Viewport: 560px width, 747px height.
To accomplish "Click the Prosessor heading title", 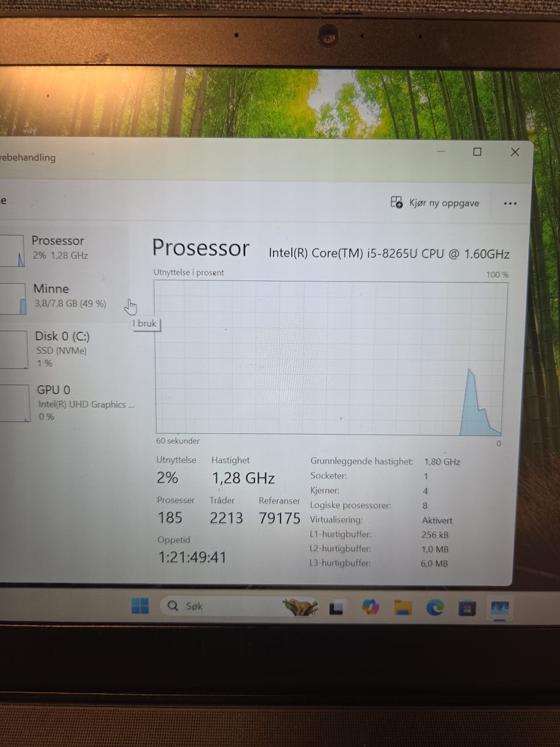I will (x=201, y=248).
